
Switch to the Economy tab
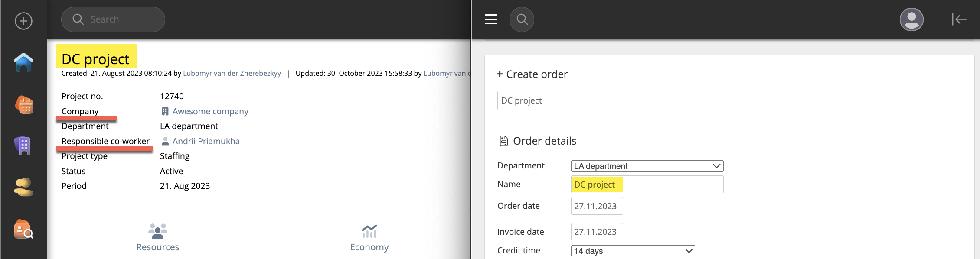point(369,237)
